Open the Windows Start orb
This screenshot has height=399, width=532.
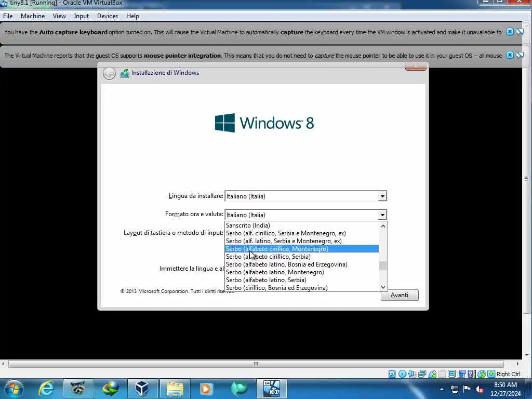tap(14, 389)
